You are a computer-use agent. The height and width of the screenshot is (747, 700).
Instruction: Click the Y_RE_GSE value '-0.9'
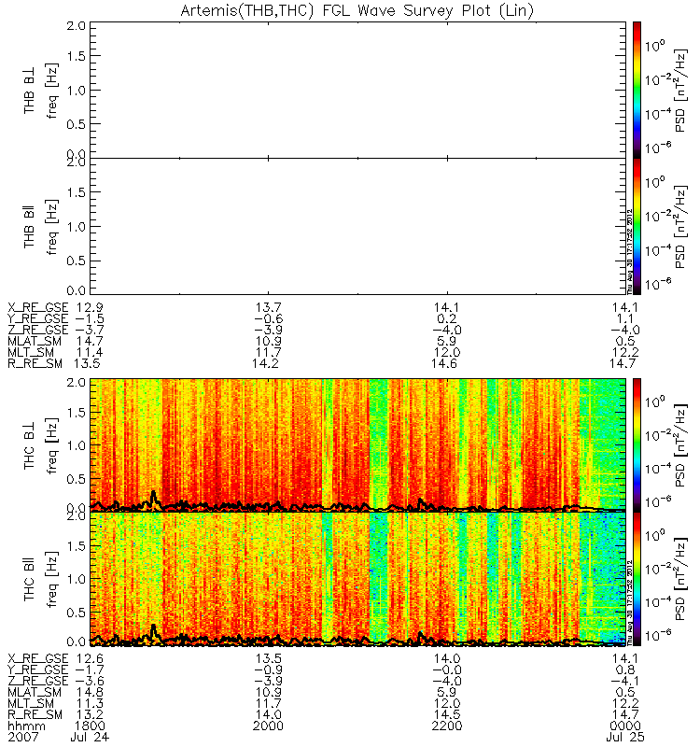tap(268, 669)
